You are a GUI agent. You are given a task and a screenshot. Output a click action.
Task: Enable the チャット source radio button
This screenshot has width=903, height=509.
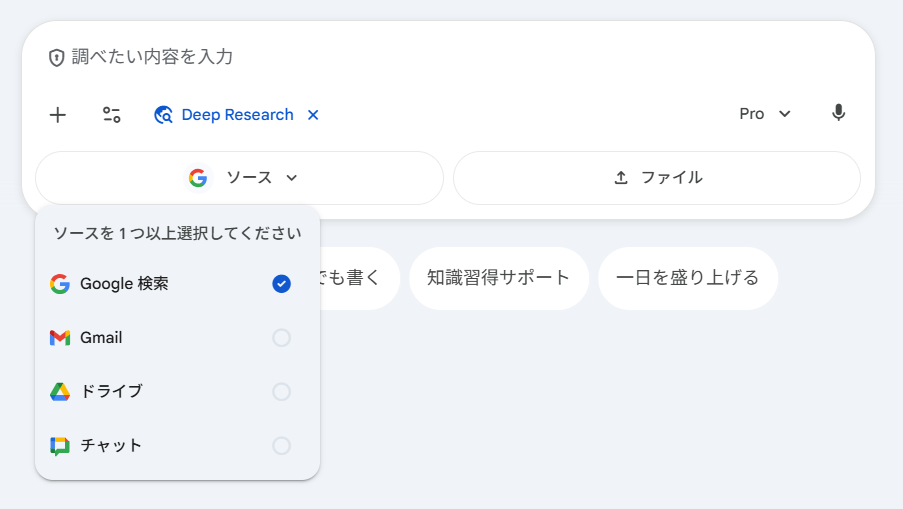(x=281, y=446)
